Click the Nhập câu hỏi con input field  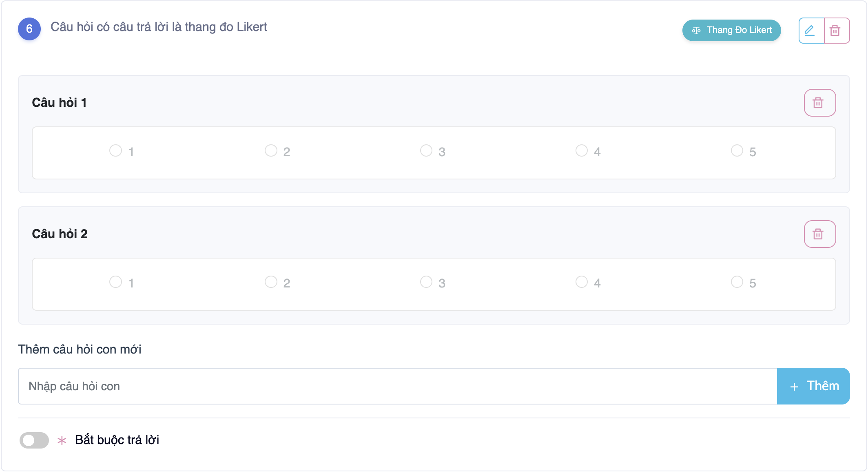[x=397, y=386]
